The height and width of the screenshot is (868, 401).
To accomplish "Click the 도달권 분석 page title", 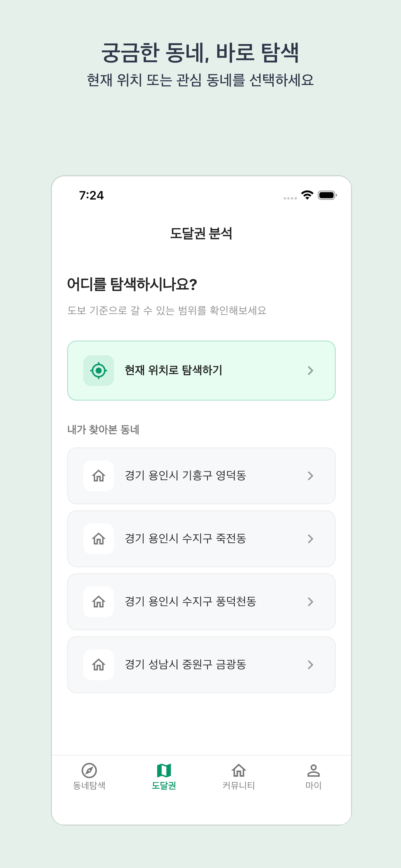I will coord(201,233).
